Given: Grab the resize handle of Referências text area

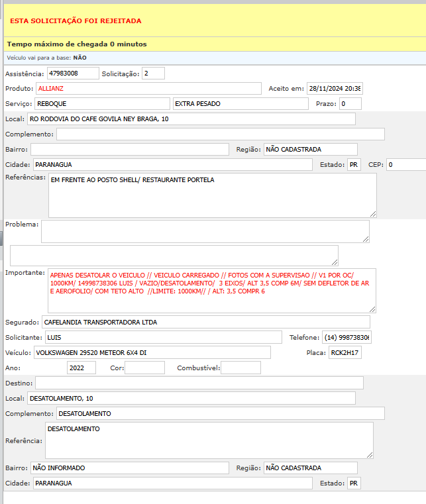Looking at the screenshot, I should [x=373, y=213].
